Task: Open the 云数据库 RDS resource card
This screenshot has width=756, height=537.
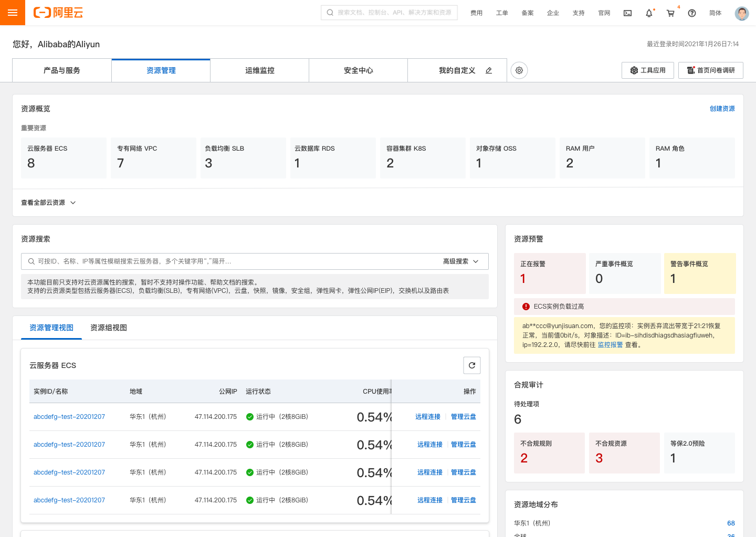Action: point(333,158)
